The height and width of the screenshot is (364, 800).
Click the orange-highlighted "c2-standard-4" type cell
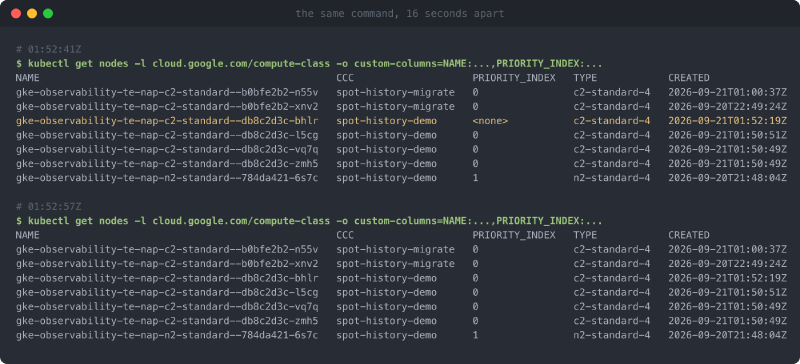[x=612, y=121]
